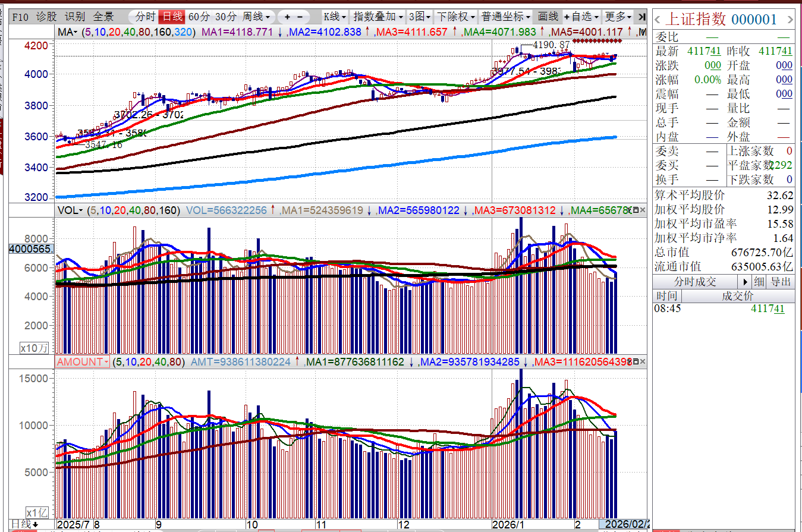Switch chart to 分时 intraday view

(x=146, y=17)
